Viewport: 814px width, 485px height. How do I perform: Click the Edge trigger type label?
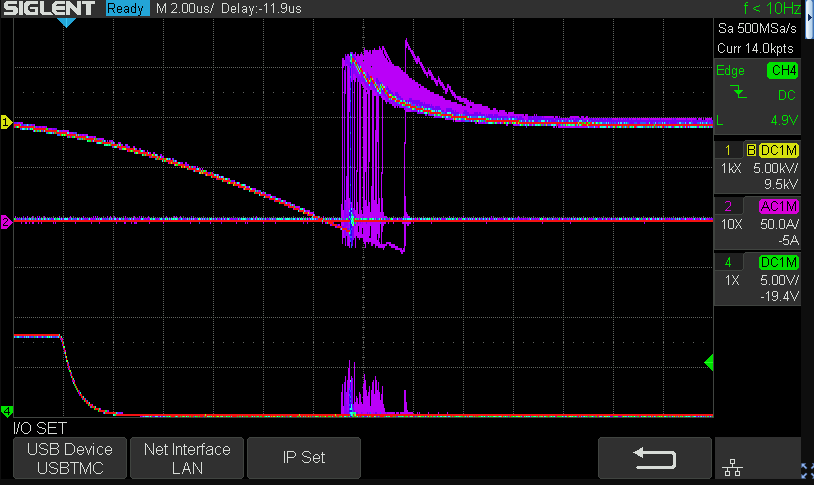point(730,71)
